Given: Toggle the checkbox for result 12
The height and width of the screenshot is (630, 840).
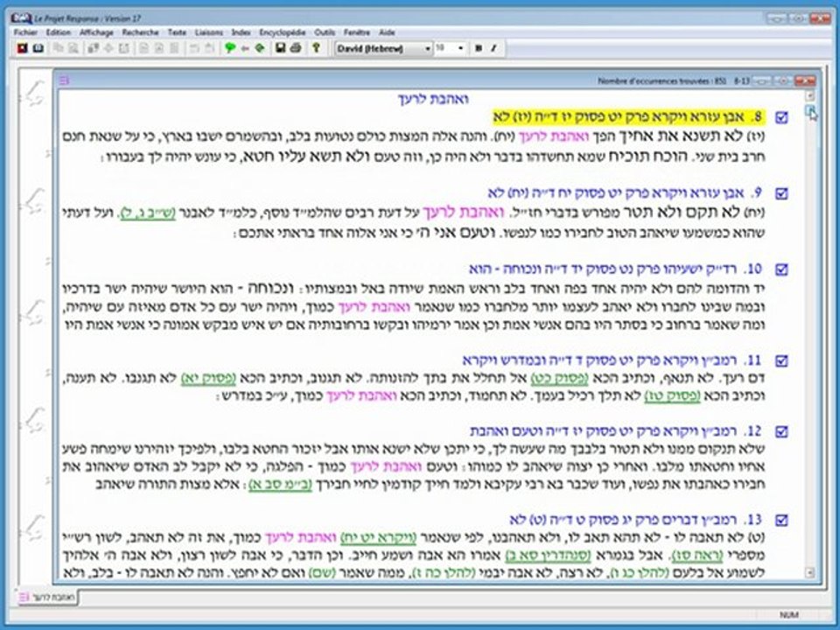Looking at the screenshot, I should 781,431.
